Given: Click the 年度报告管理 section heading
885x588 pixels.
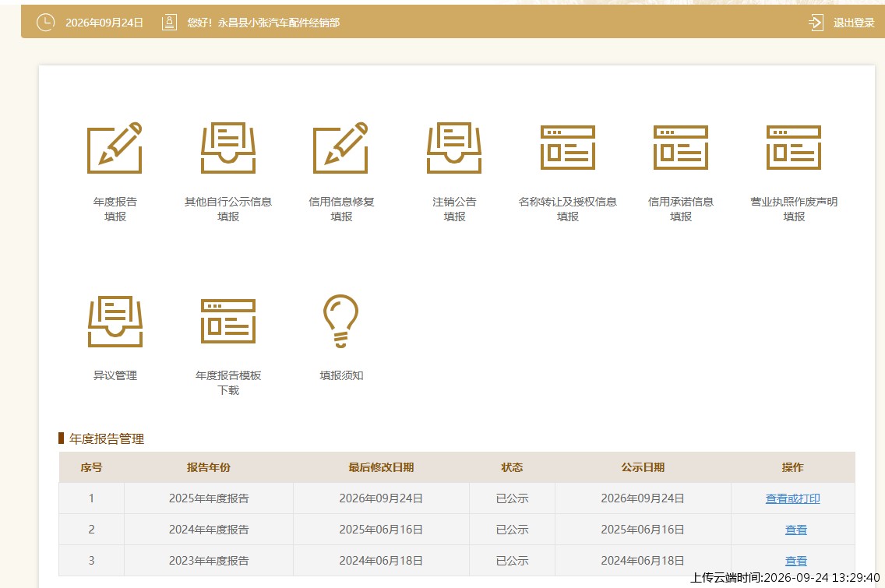Looking at the screenshot, I should [107, 438].
